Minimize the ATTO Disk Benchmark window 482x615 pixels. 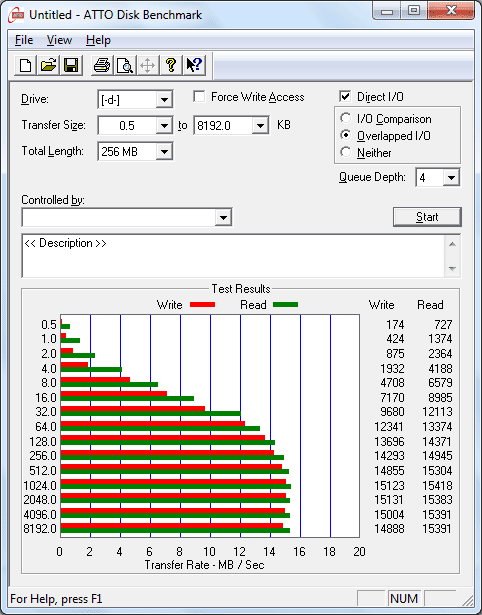click(x=387, y=11)
